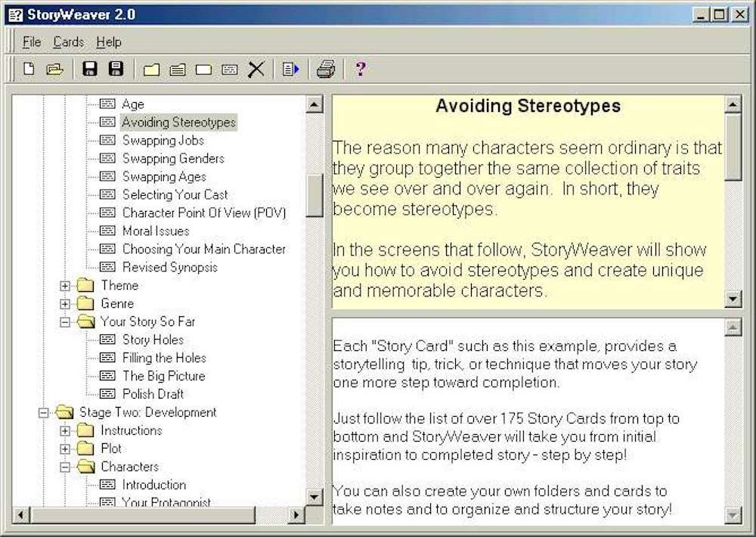The image size is (756, 537).
Task: Click the purple question mark help icon
Action: coord(361,70)
